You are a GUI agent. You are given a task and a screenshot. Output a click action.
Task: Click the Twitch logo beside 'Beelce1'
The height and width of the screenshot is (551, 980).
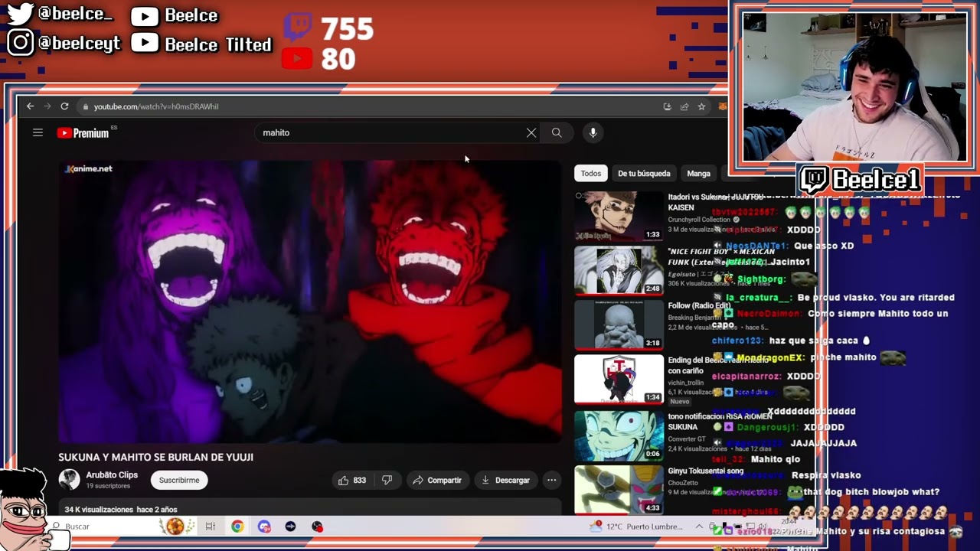(x=815, y=180)
